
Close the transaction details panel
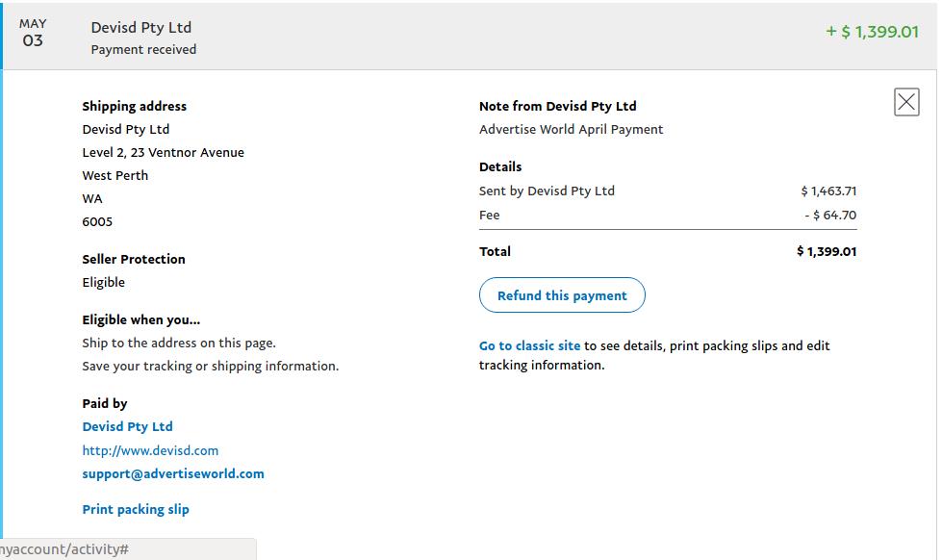coord(906,102)
